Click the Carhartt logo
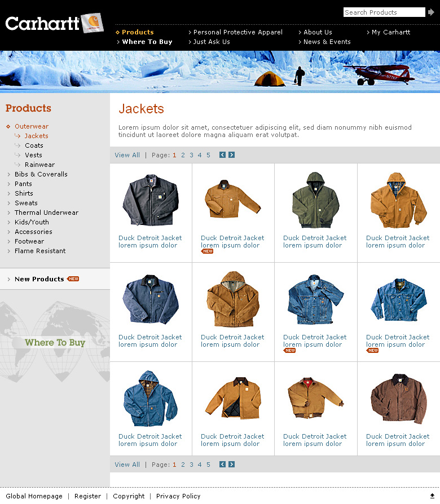 [x=54, y=23]
